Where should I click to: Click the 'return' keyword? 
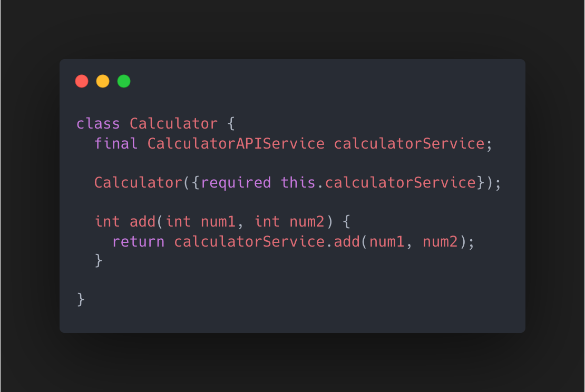click(x=139, y=242)
